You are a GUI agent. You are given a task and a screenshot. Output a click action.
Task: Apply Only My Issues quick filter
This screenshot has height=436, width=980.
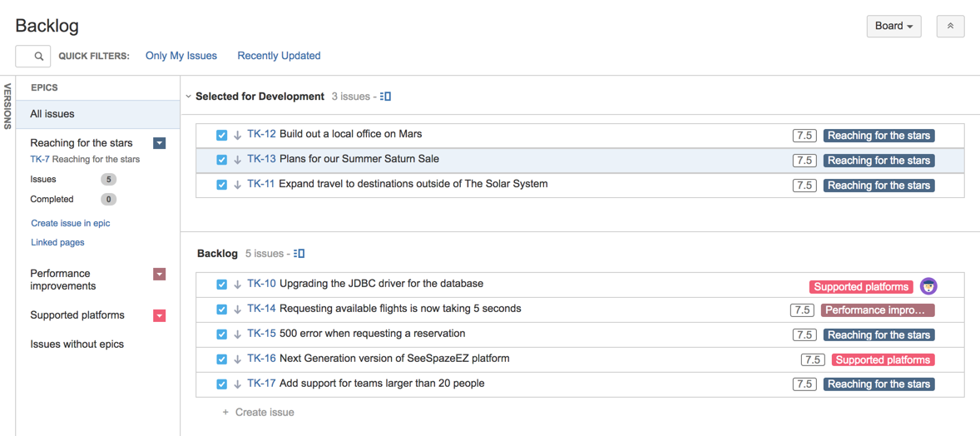click(181, 56)
